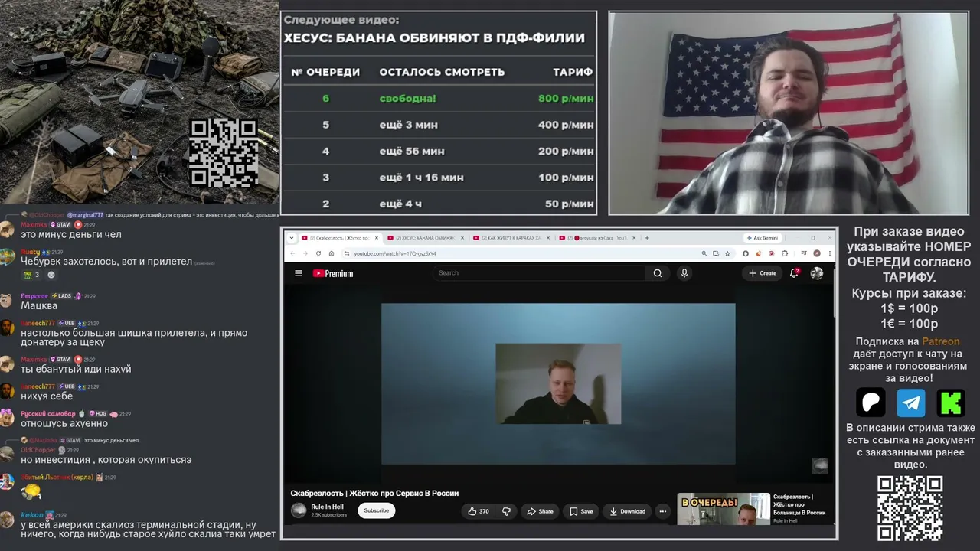
Task: Subscribe to Rule In Hell channel
Action: click(x=376, y=510)
